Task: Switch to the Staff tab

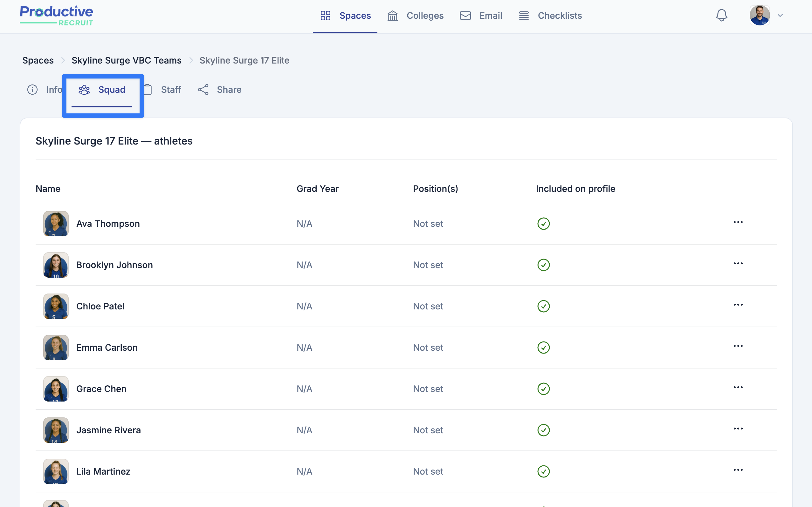Action: coord(162,90)
